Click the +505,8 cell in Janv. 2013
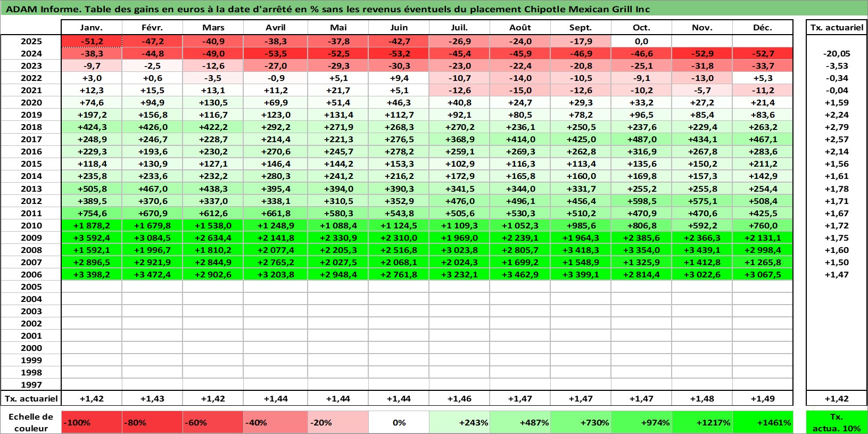868x434 pixels. [x=92, y=189]
